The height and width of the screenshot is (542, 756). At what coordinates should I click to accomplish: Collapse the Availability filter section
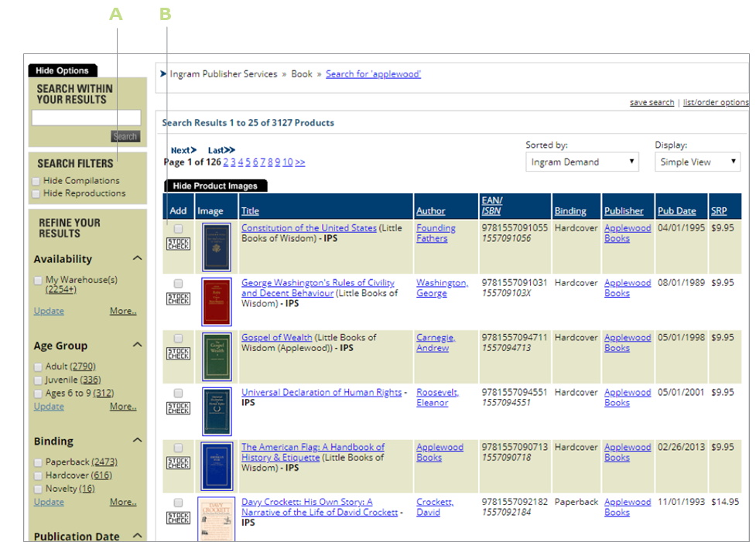(x=138, y=258)
